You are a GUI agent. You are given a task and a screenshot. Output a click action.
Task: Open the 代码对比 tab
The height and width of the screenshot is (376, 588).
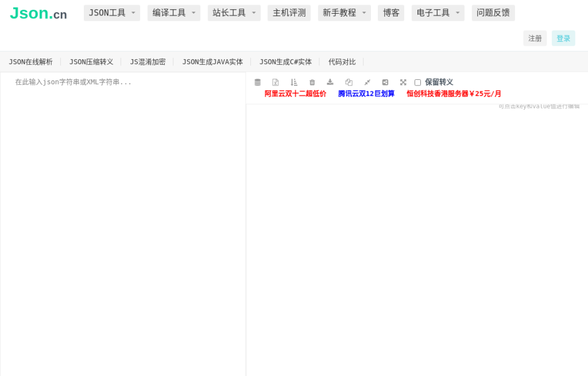(x=342, y=62)
